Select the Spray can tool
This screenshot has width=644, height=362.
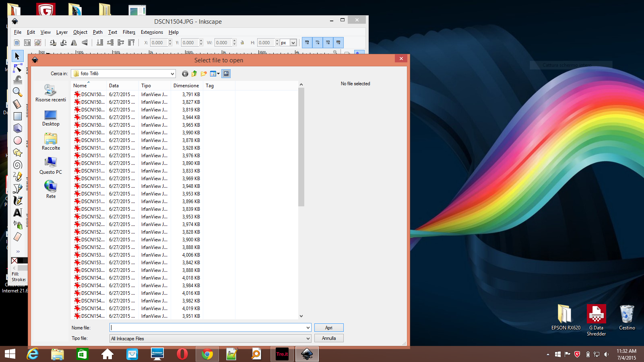pos(17,225)
